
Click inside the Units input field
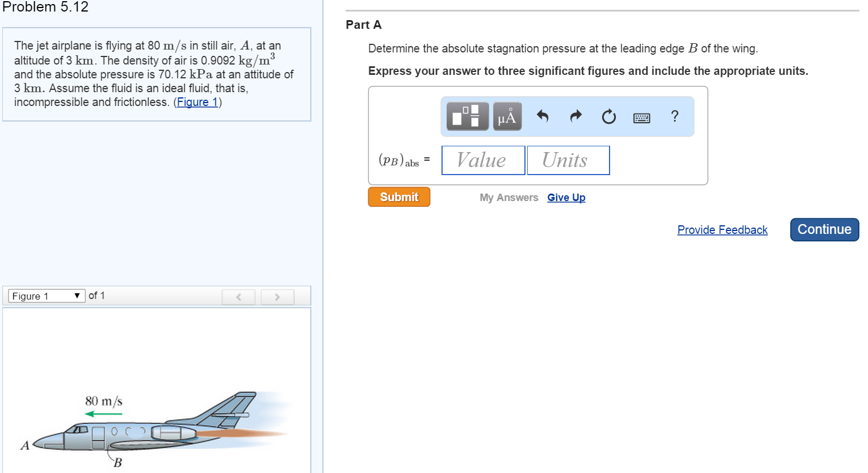pos(568,160)
